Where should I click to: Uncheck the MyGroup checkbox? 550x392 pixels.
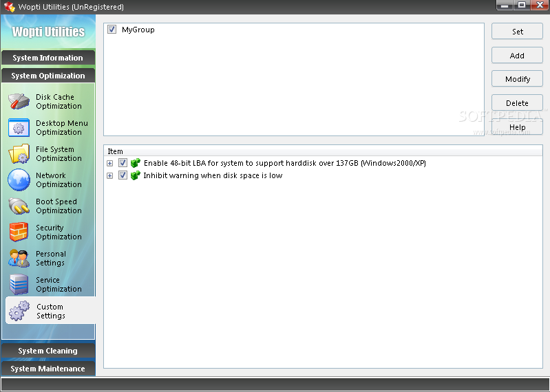pyautogui.click(x=112, y=30)
